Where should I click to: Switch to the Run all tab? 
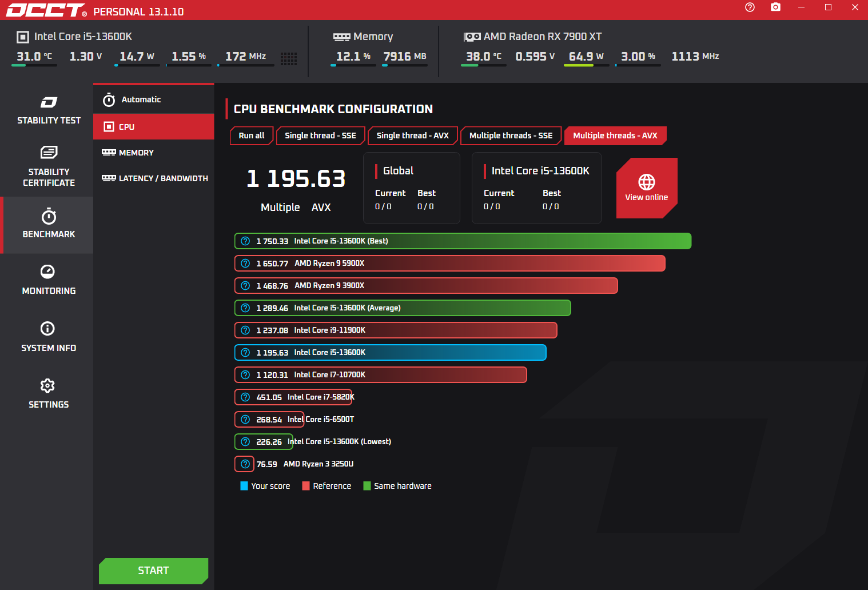pyautogui.click(x=252, y=135)
